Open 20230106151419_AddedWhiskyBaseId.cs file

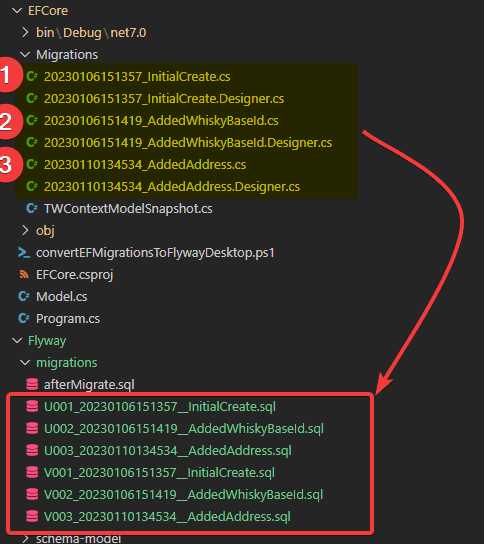161,121
